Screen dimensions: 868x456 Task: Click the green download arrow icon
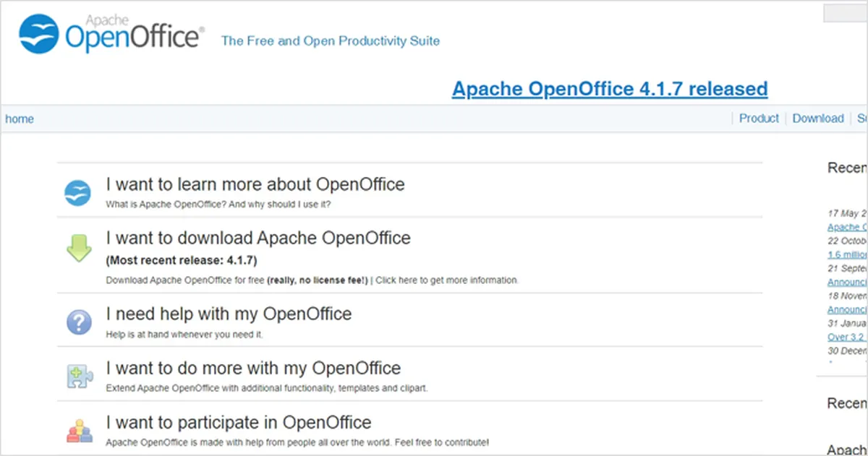(x=79, y=248)
